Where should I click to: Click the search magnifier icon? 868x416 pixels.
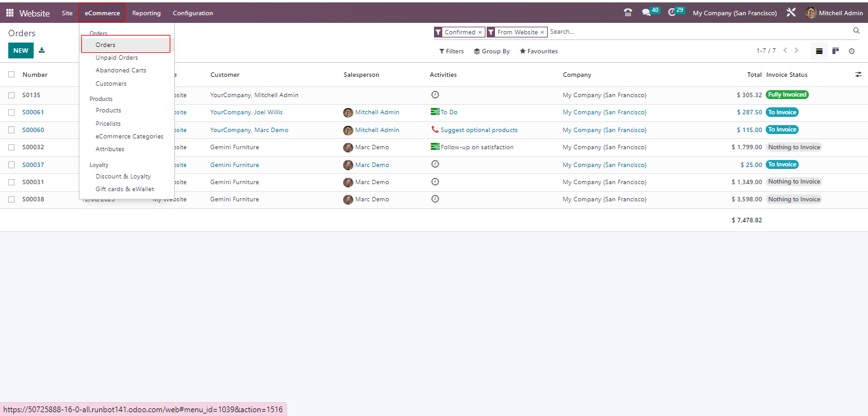856,30
